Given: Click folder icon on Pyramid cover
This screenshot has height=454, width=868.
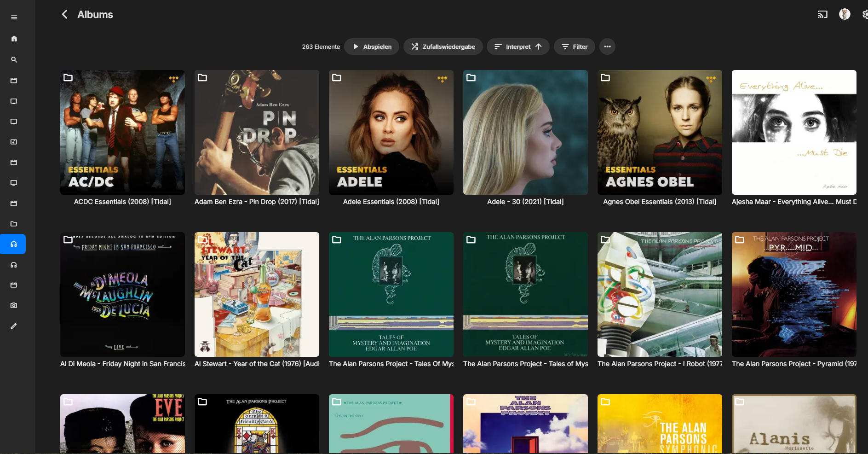Looking at the screenshot, I should click(740, 239).
